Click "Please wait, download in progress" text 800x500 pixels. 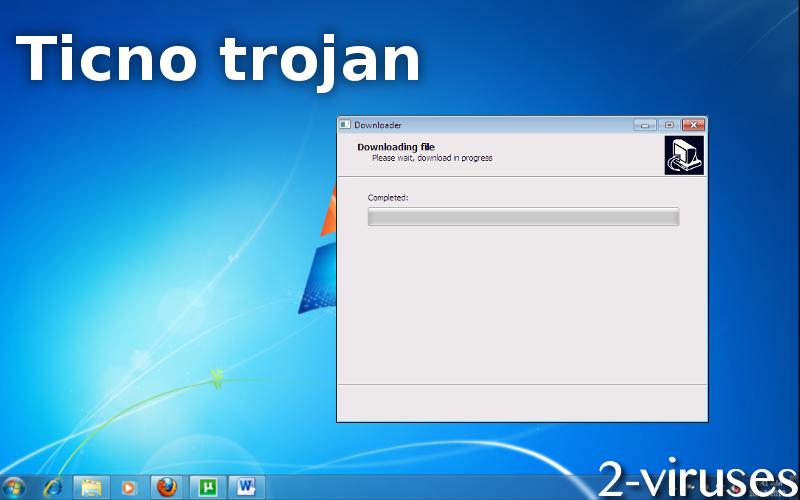pos(432,158)
